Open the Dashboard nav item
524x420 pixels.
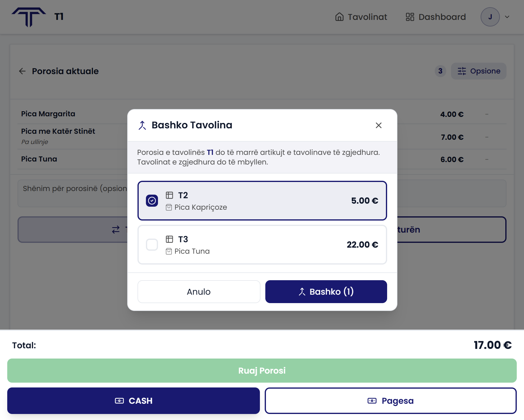(436, 17)
